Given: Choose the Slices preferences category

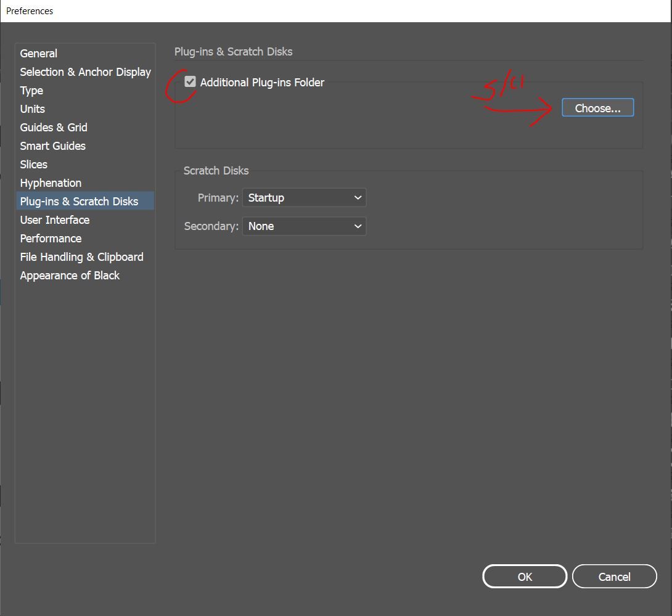Looking at the screenshot, I should tap(34, 165).
